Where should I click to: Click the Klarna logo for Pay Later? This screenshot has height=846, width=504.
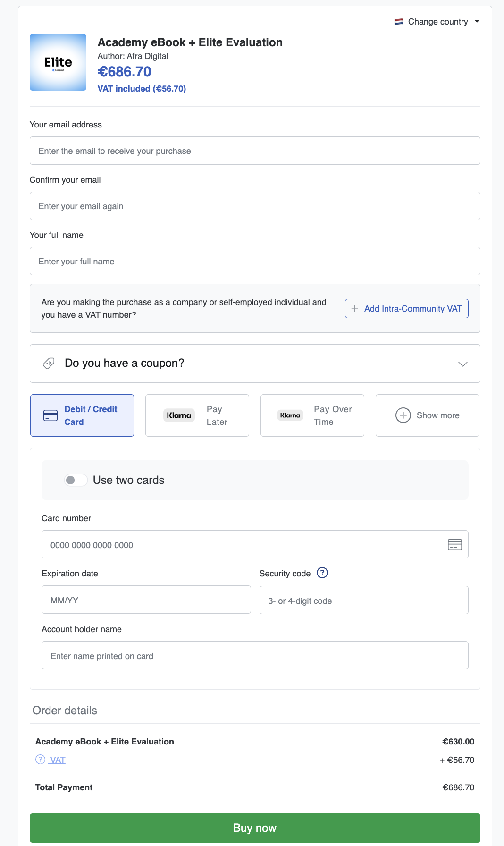point(179,415)
